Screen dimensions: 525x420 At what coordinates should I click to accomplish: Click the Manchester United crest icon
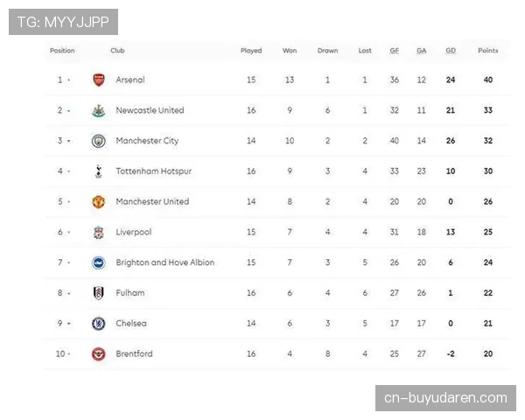click(98, 202)
